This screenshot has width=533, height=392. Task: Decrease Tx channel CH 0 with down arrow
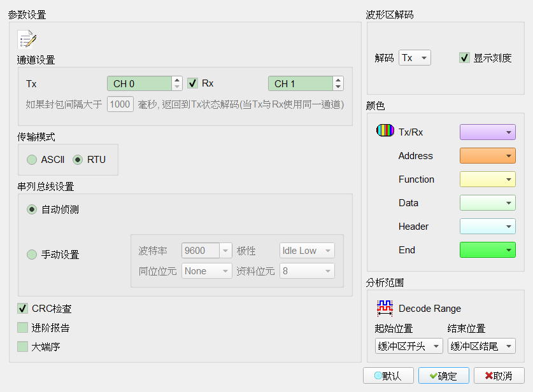pos(177,87)
